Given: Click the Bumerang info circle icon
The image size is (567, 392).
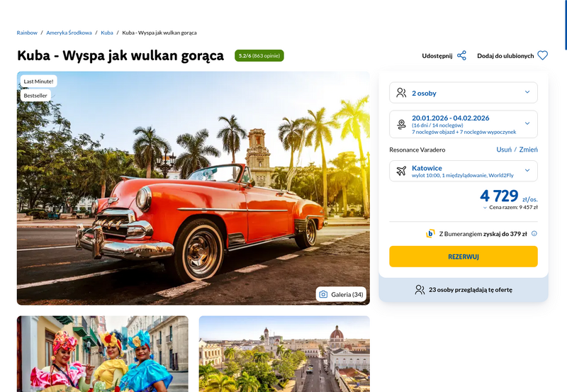Looking at the screenshot, I should coord(534,234).
